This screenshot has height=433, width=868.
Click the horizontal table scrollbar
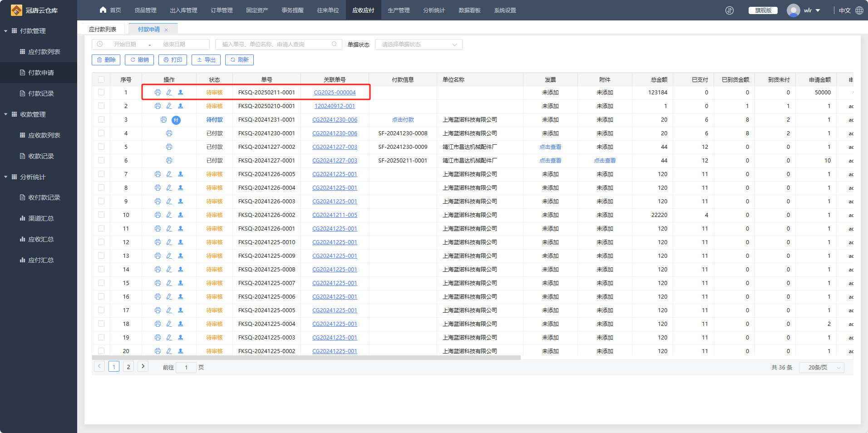(x=306, y=358)
